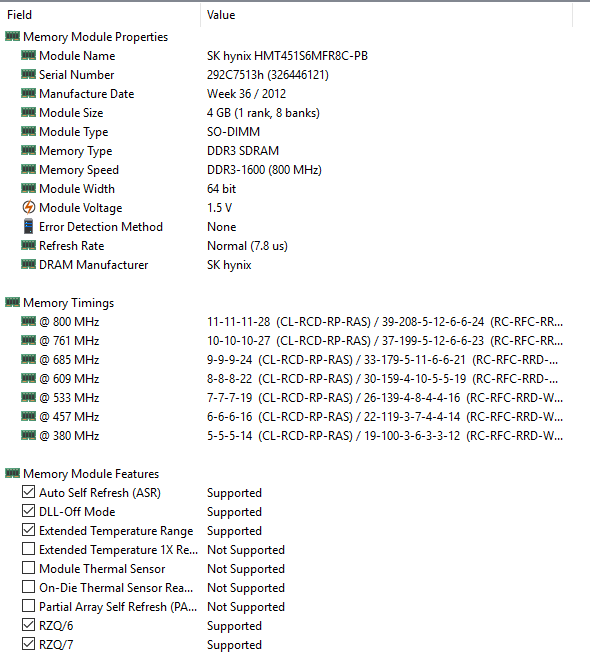
Task: Click the Memory Type row icon
Action: tap(28, 151)
